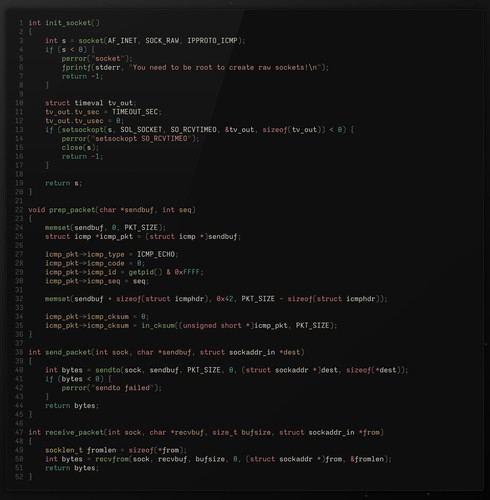Image resolution: width=490 pixels, height=500 pixels.
Task: Click close(s) on line 15
Action: coord(78,147)
